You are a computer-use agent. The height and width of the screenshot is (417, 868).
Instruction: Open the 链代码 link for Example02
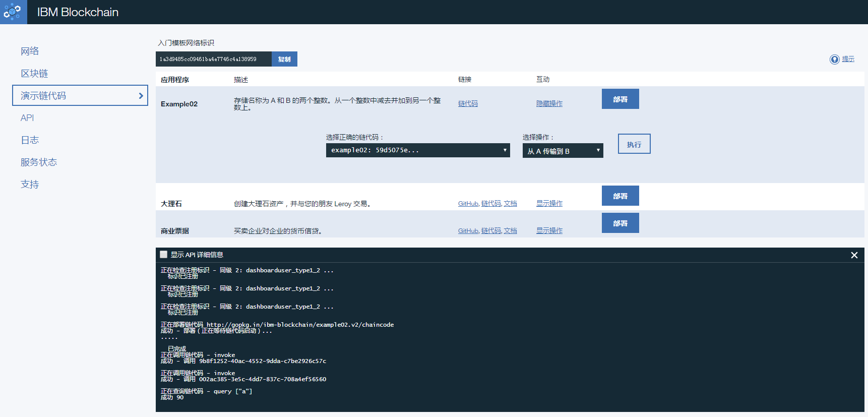click(467, 103)
